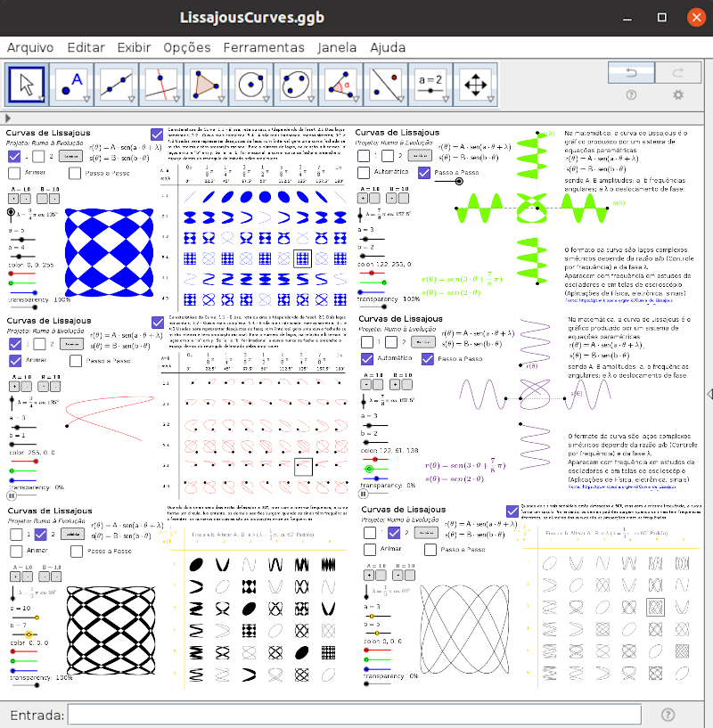The image size is (713, 728).
Task: Open the Circle tool dropdown arrow
Action: [266, 99]
